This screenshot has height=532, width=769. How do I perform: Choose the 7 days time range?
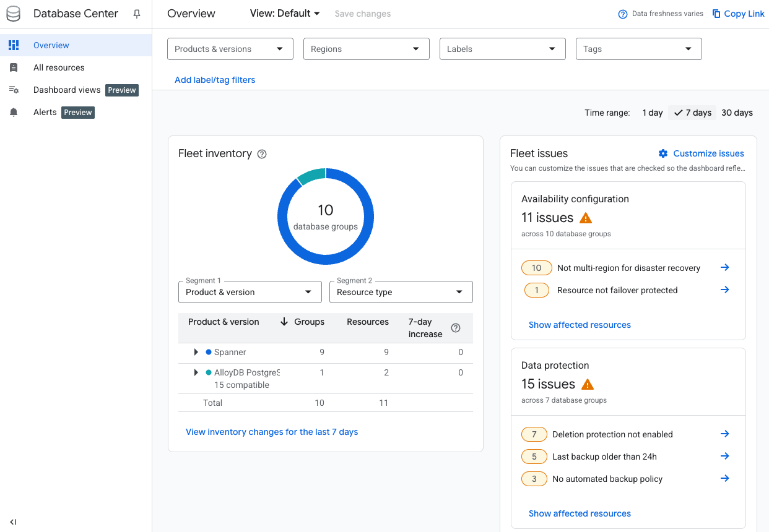[x=693, y=113]
